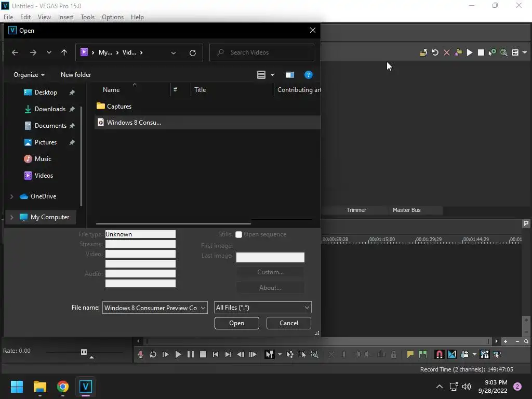Open the Edit menu
The width and height of the screenshot is (532, 399).
pos(25,17)
